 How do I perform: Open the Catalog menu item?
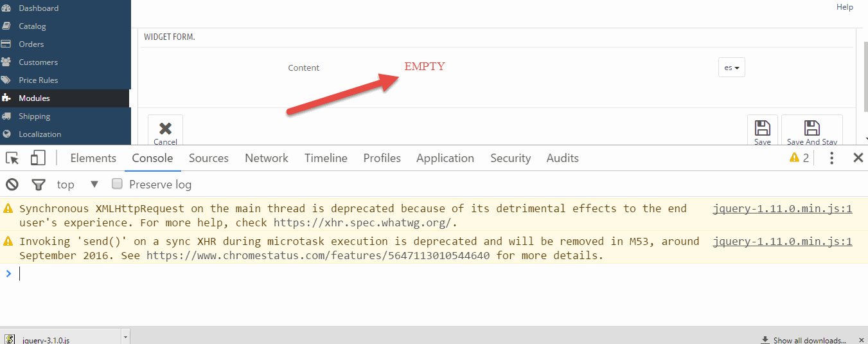[32, 26]
